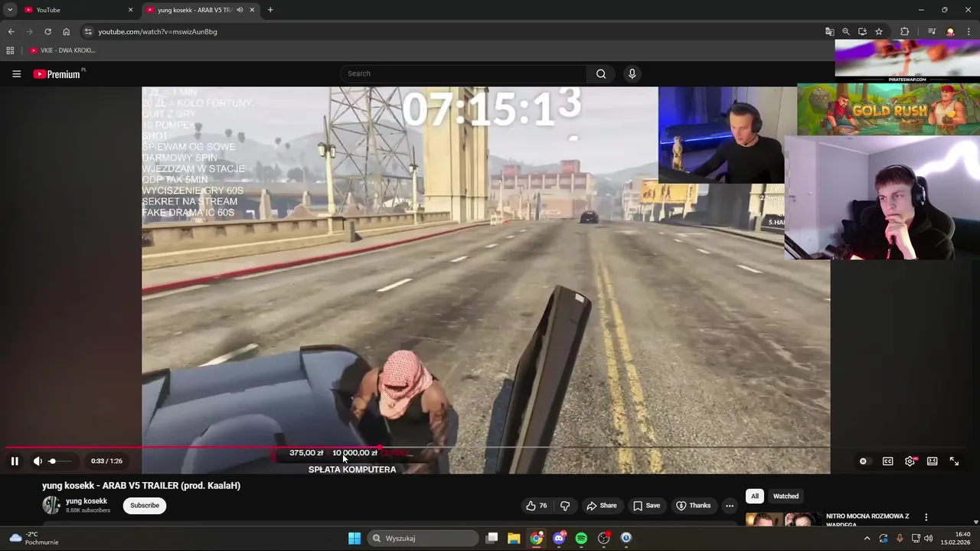Open the clock showing 16:40

(955, 538)
